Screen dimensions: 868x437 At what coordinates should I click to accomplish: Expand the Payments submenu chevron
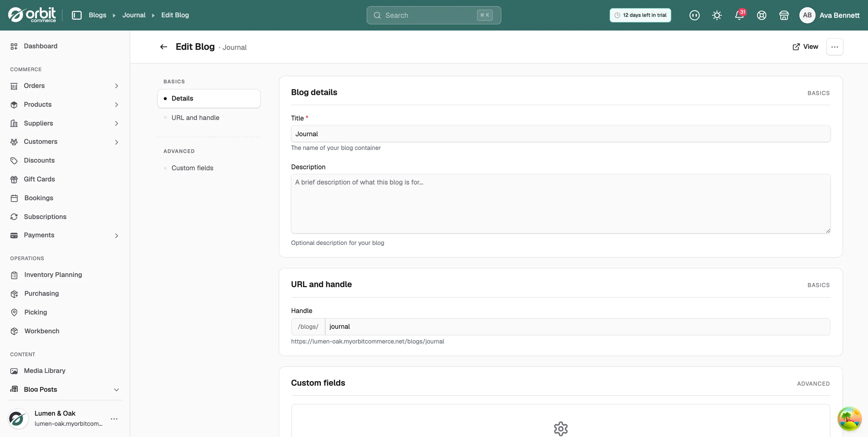point(116,235)
